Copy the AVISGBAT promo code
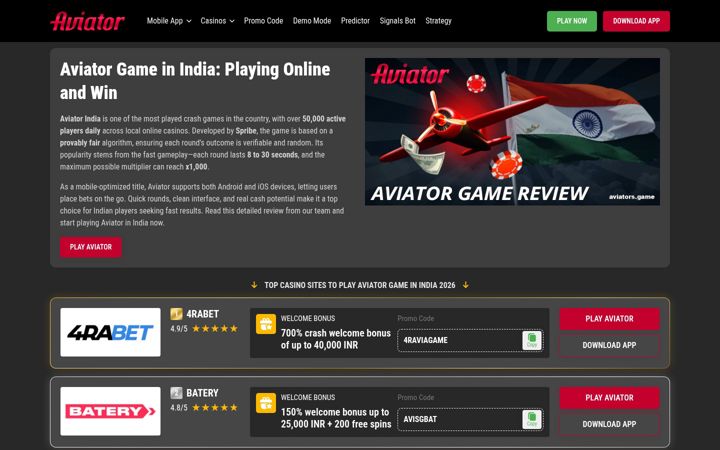Screen dimensions: 720x450 (x=532, y=419)
